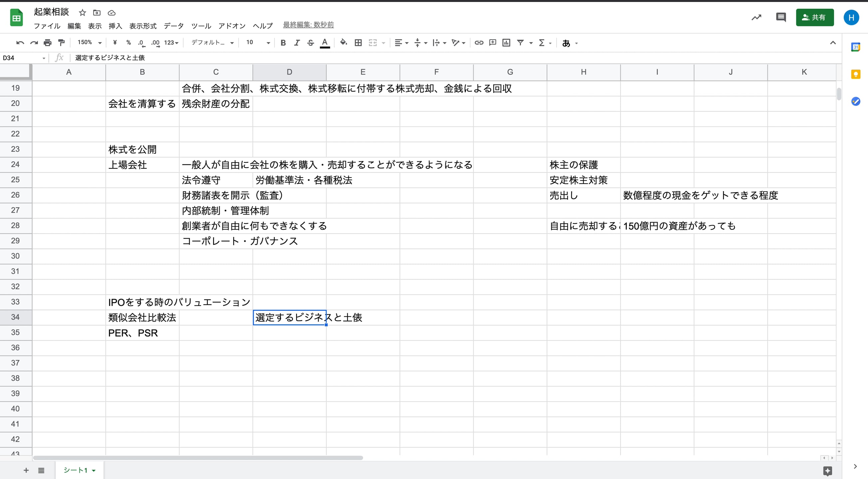Click the paint format roller icon
This screenshot has height=479, width=868.
pyautogui.click(x=61, y=43)
